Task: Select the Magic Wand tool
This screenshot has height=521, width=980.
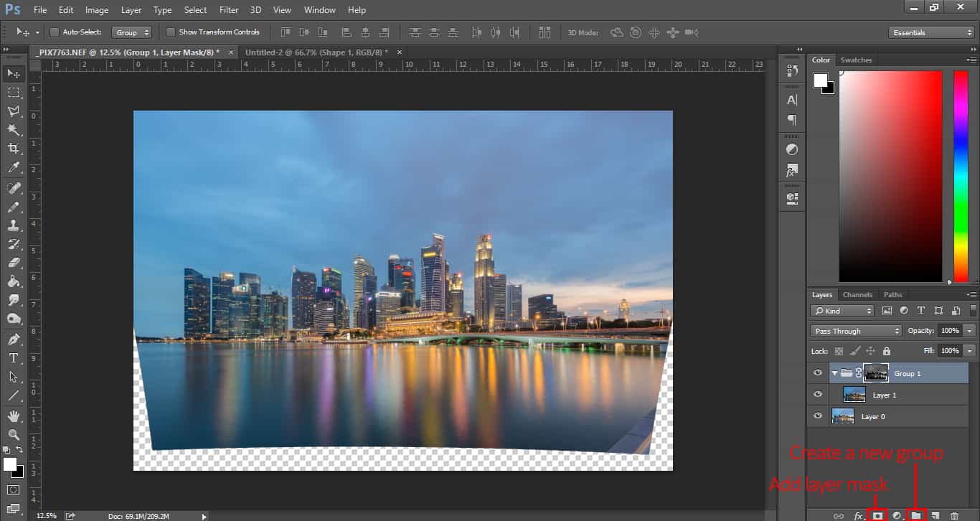Action: click(x=14, y=130)
